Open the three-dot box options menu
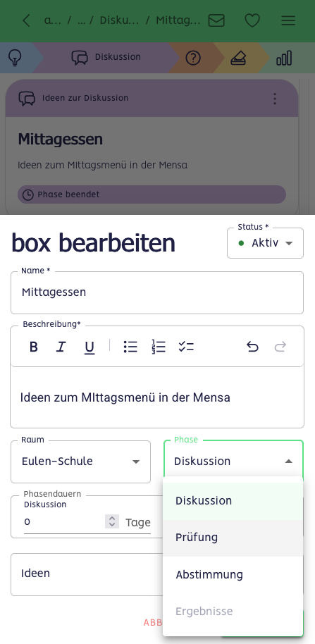The width and height of the screenshot is (315, 644). [275, 99]
